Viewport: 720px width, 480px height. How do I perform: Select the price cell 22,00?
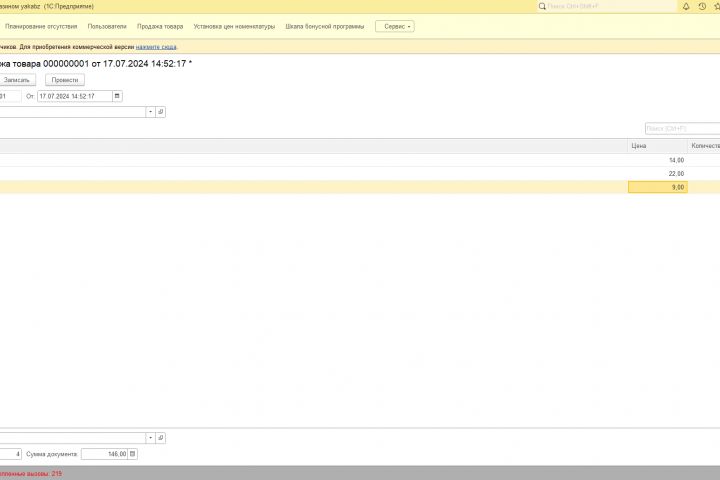tap(657, 173)
